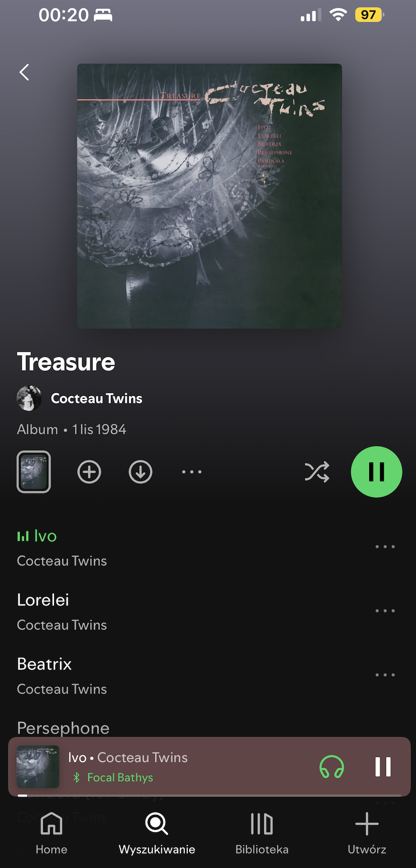This screenshot has width=416, height=868.
Task: Pause from the mini player
Action: [x=383, y=767]
